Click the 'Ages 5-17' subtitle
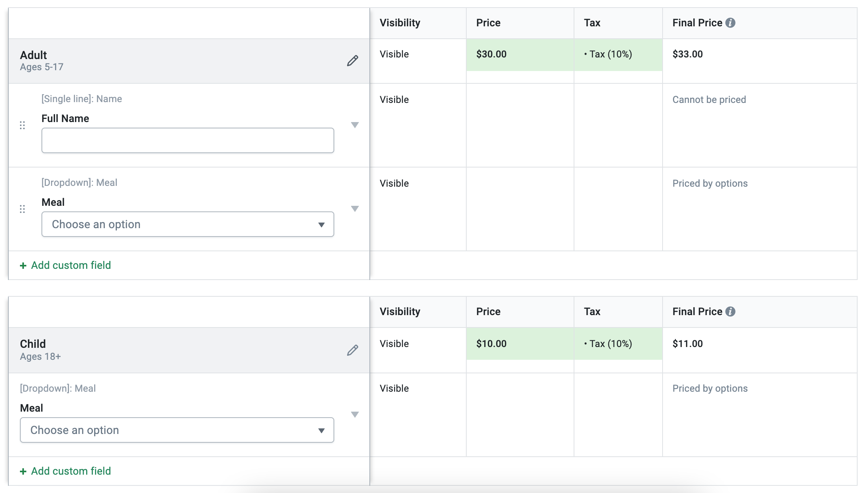868x493 pixels. click(x=41, y=67)
